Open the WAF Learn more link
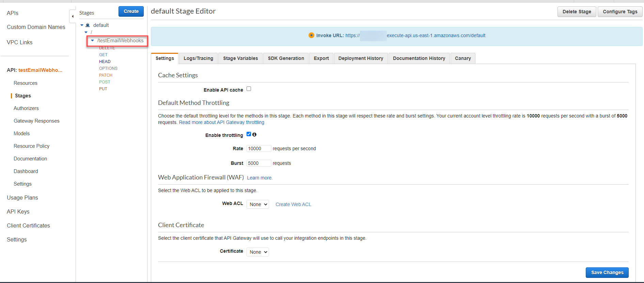 point(260,178)
